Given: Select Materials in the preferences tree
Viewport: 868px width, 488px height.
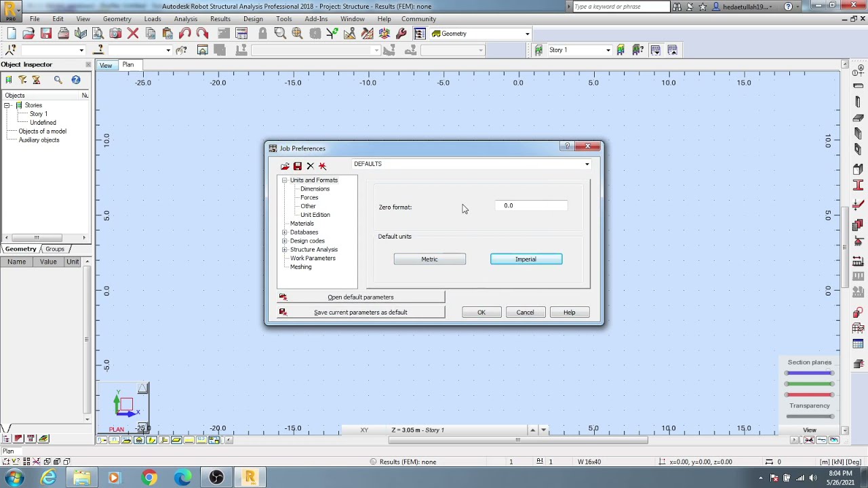Looking at the screenshot, I should [302, 224].
